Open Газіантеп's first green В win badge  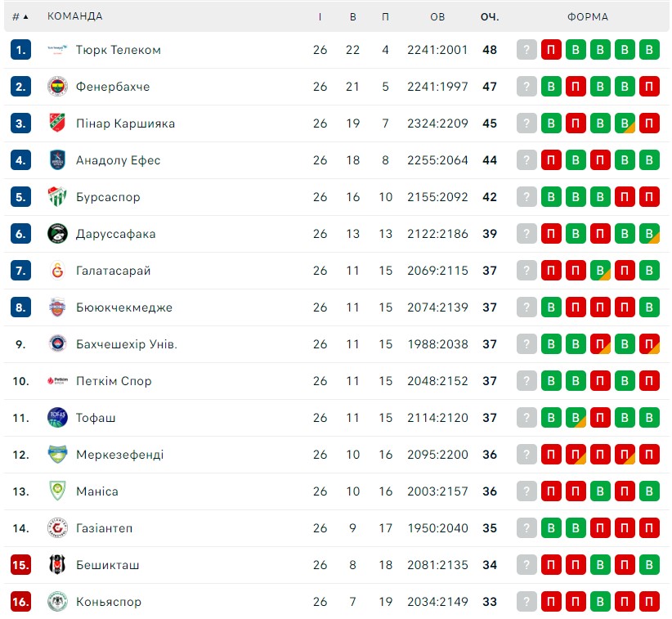point(551,528)
